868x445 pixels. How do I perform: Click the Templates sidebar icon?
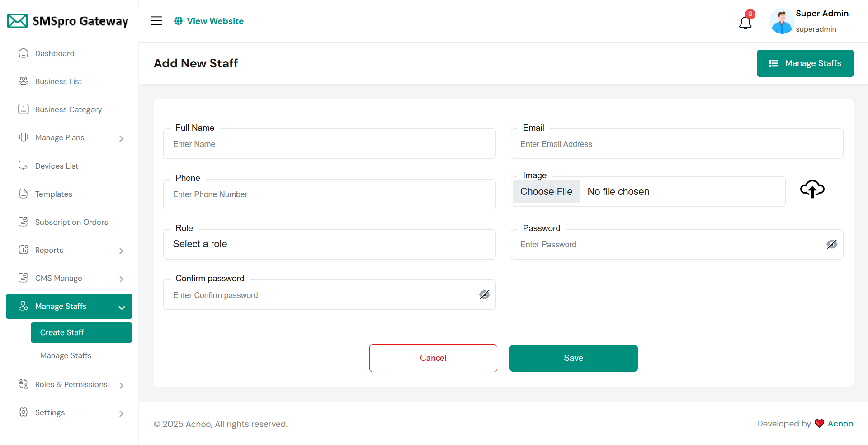pyautogui.click(x=24, y=194)
